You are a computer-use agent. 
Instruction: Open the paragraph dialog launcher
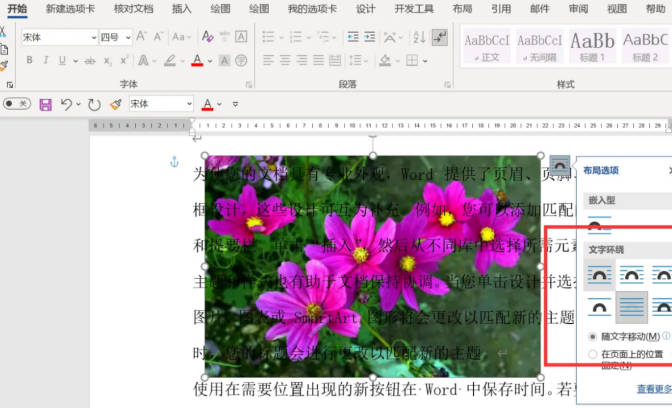(447, 84)
